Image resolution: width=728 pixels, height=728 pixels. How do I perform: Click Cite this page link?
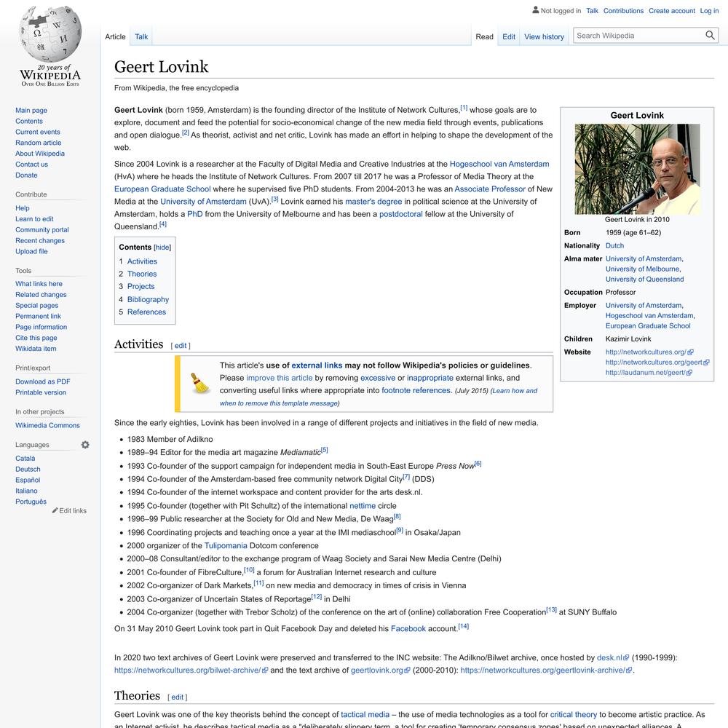(x=36, y=338)
